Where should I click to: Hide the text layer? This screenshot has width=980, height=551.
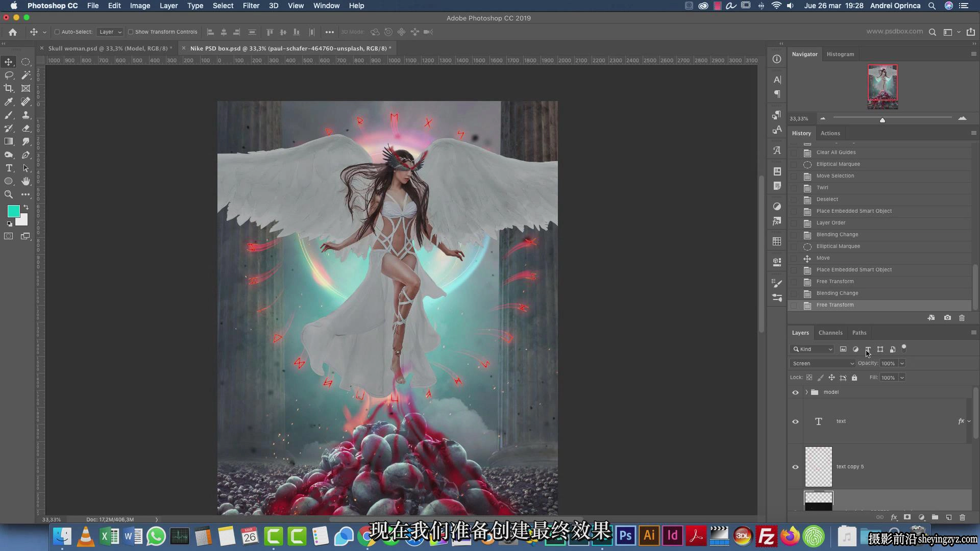coord(795,421)
